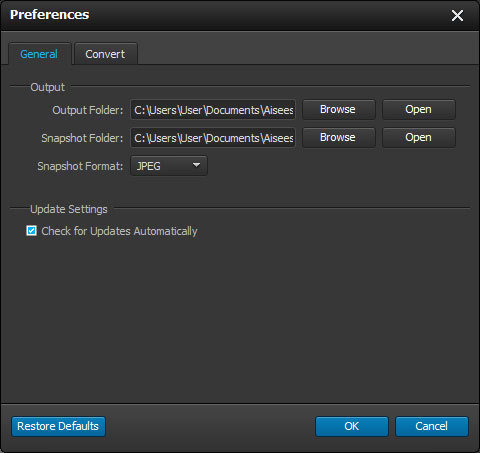
Task: Click the Update Settings section heading
Action: [69, 209]
